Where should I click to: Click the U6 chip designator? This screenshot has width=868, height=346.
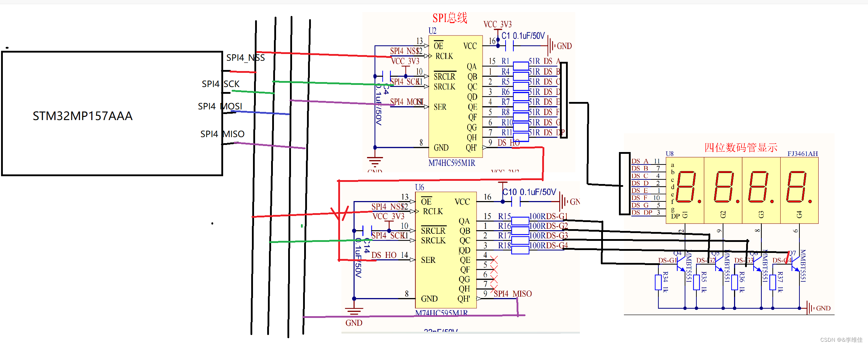[419, 187]
